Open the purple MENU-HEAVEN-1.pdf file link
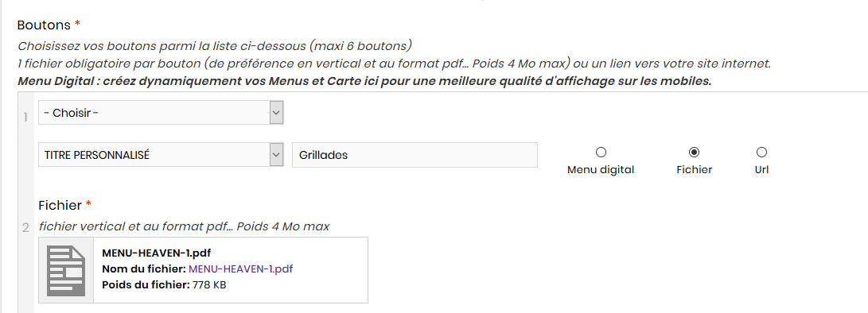The height and width of the screenshot is (313, 868). point(241,269)
